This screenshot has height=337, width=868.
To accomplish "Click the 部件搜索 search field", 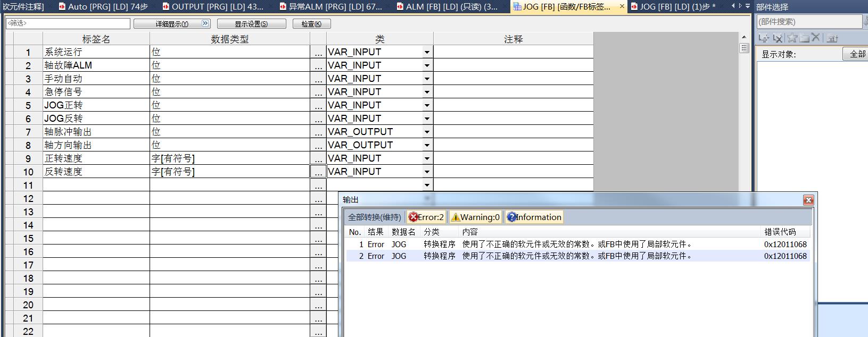I will [x=808, y=22].
